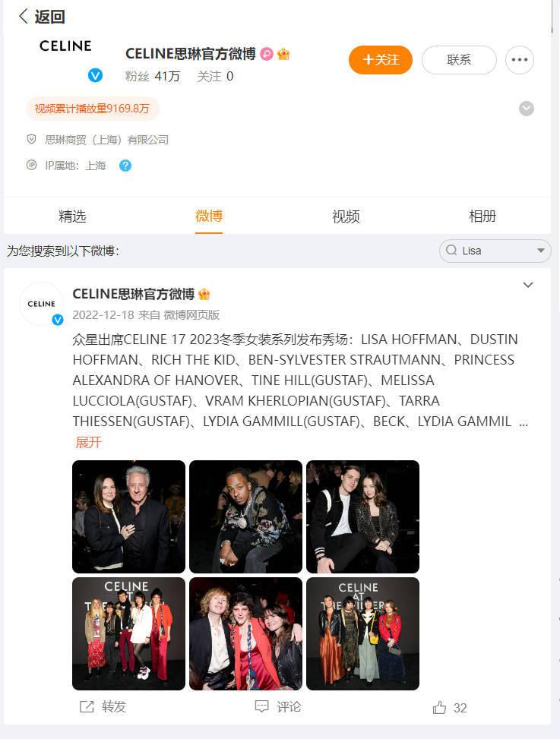Click the 联系 contact button
The height and width of the screenshot is (739, 560).
[459, 60]
